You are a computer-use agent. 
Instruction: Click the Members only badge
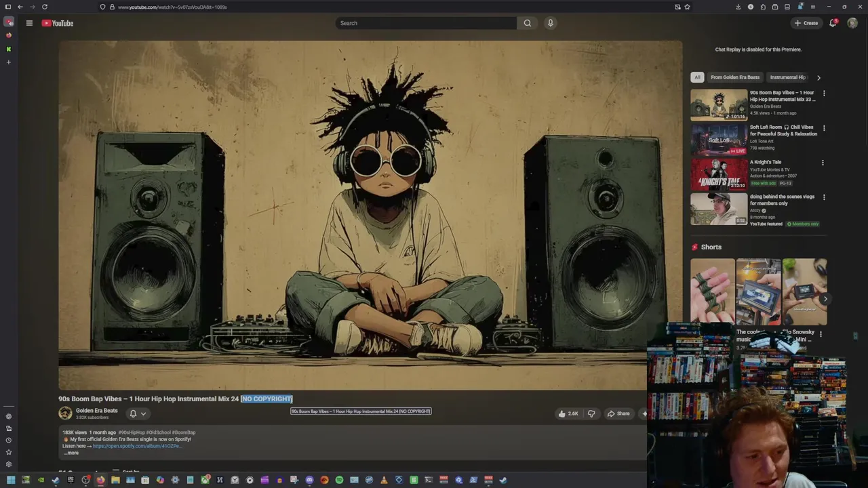pyautogui.click(x=803, y=224)
